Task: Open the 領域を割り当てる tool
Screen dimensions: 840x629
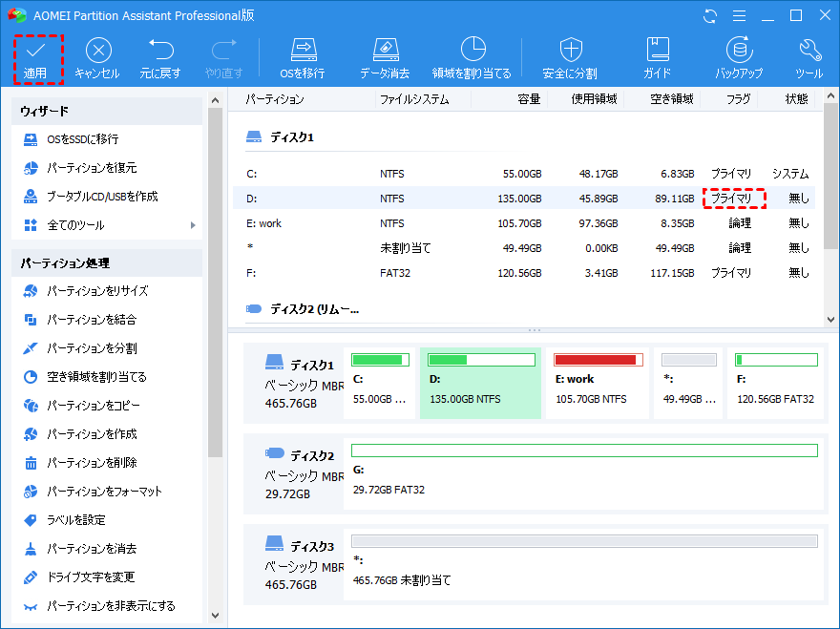Action: pyautogui.click(x=472, y=59)
